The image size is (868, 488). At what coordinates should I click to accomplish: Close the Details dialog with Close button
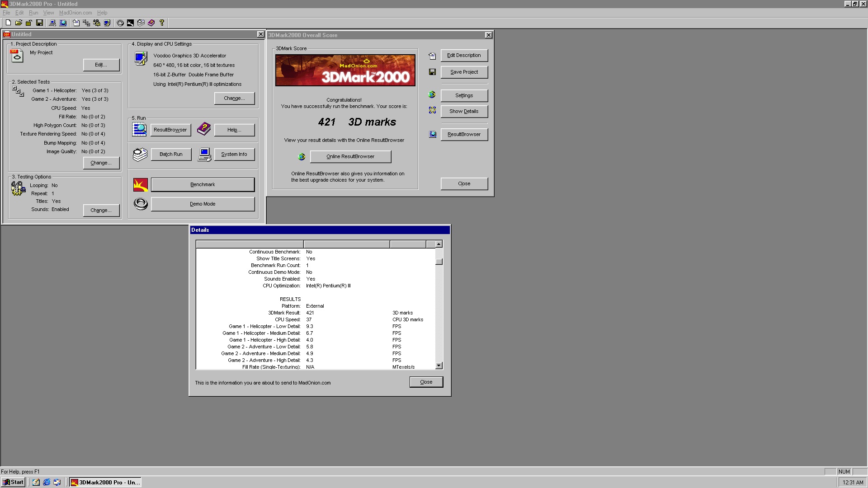coord(426,382)
